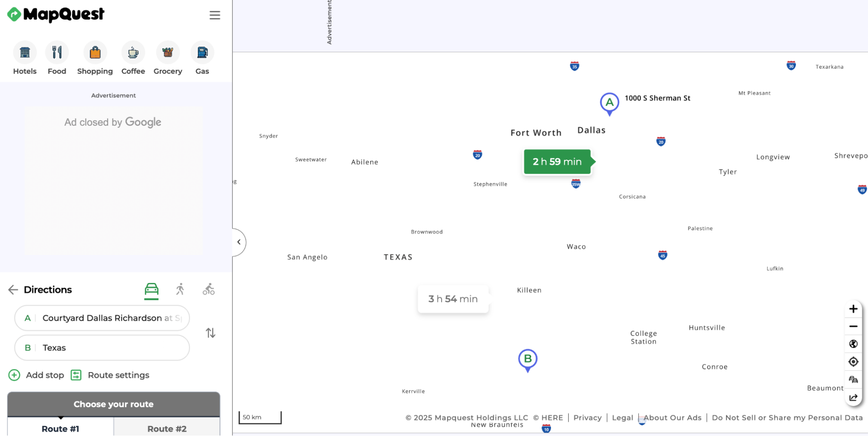This screenshot has height=436, width=868.
Task: Search for Gas stations nearby
Action: [x=202, y=58]
